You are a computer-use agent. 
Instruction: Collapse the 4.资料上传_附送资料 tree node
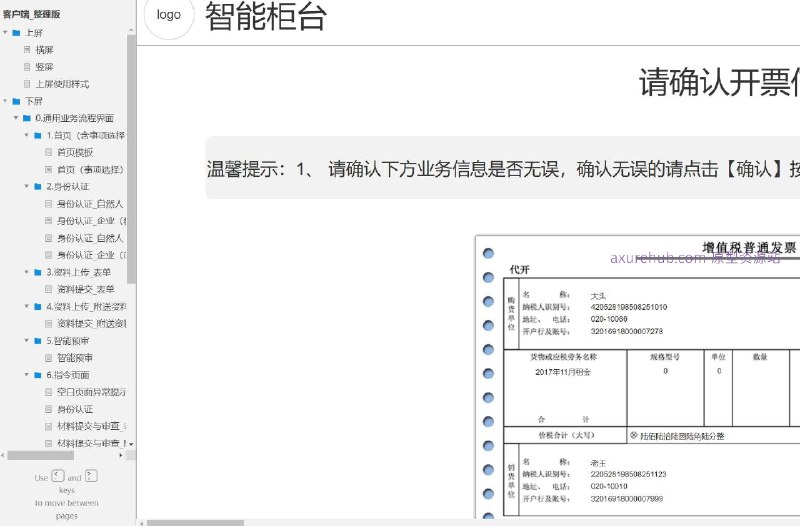pos(27,306)
